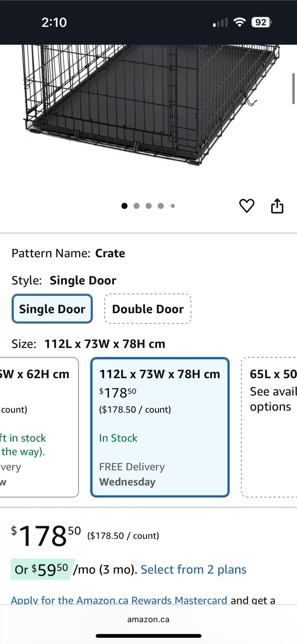Tap the amazon.ca address bar
Screen dimensions: 297x644
(x=148, y=619)
